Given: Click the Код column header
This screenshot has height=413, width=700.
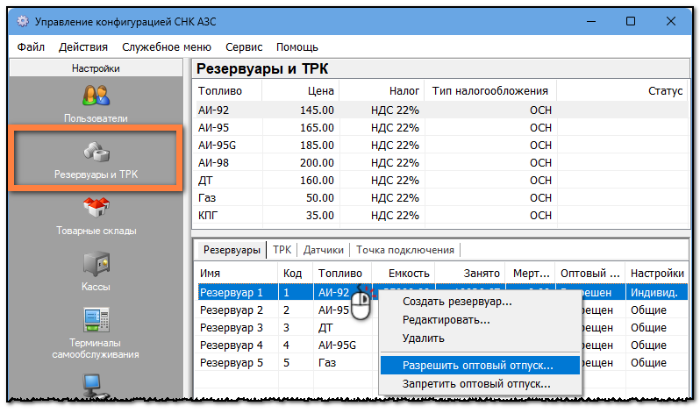Looking at the screenshot, I should 296,273.
